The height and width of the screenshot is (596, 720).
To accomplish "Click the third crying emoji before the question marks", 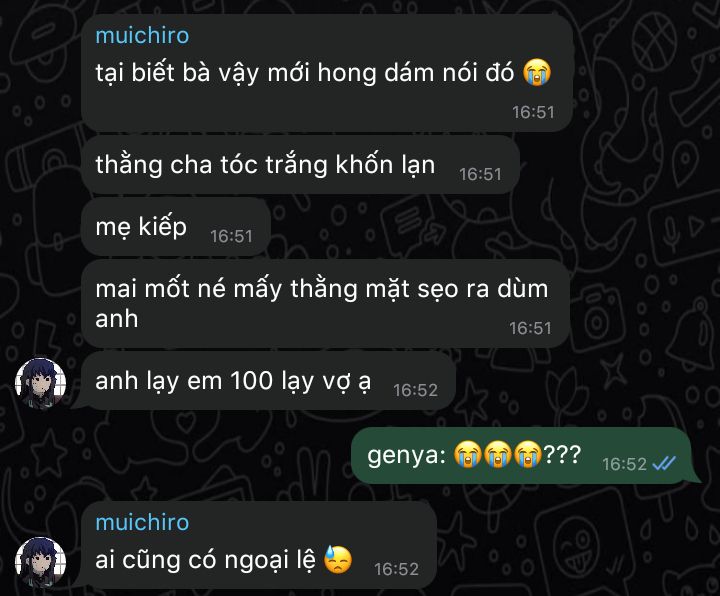I will 528,454.
